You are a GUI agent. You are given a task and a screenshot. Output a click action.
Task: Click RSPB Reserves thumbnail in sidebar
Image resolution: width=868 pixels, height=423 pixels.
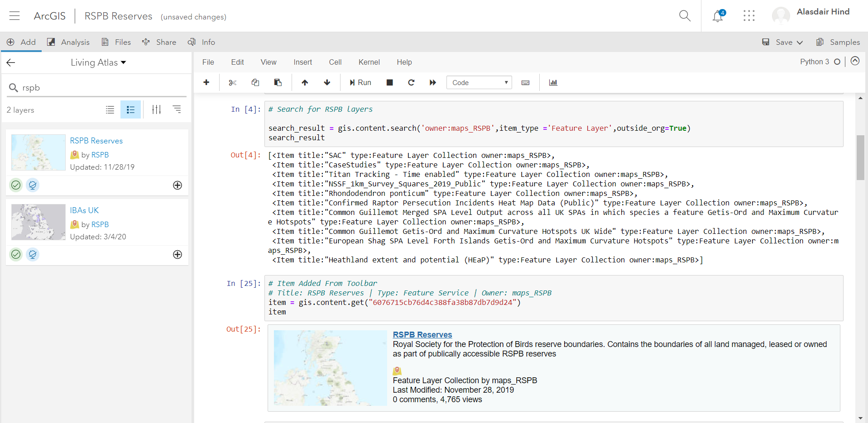38,152
